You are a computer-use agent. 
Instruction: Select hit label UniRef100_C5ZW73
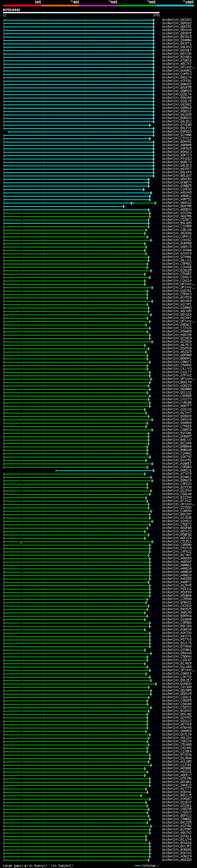[177, 220]
